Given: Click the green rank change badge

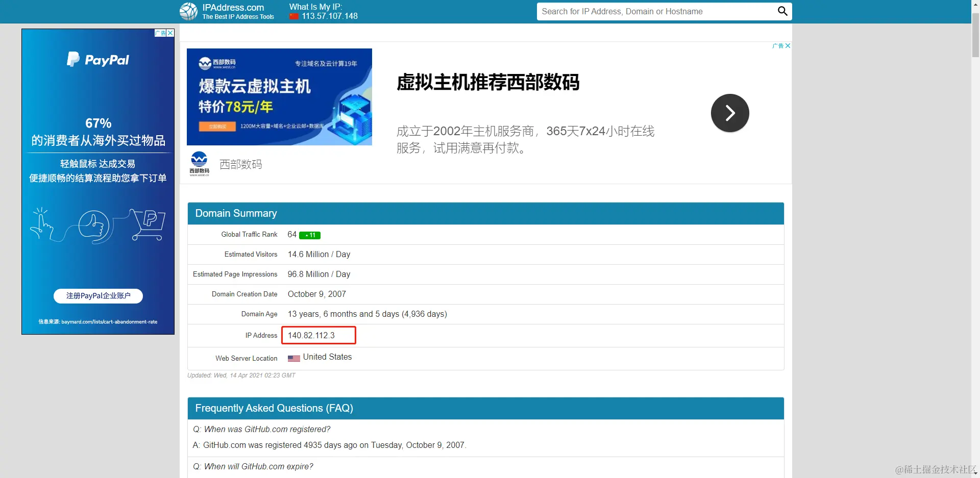Looking at the screenshot, I should pyautogui.click(x=310, y=235).
